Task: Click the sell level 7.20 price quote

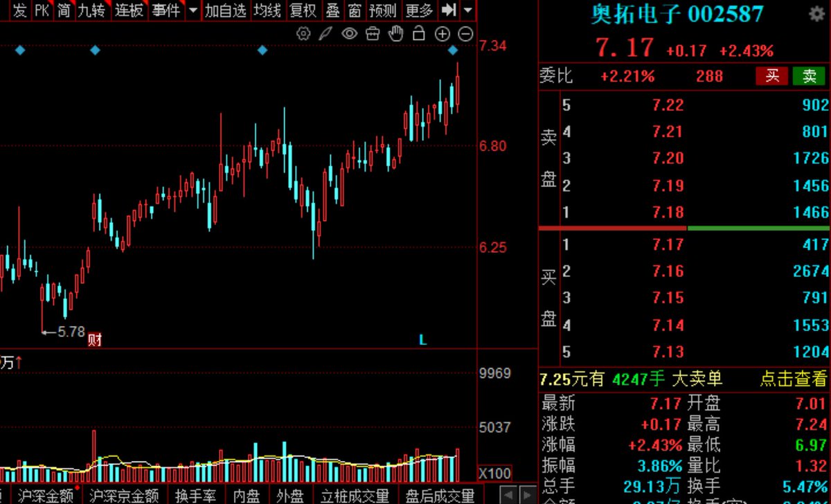Action: (667, 159)
